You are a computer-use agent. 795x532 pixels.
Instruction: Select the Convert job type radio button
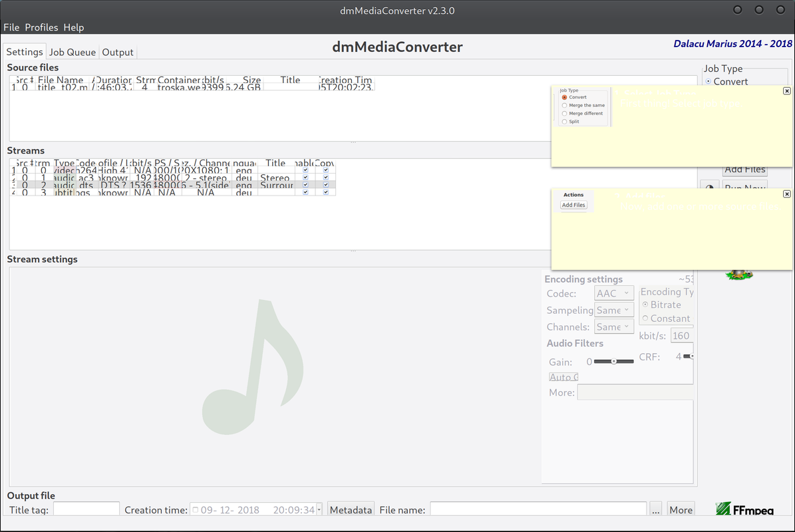(709, 82)
